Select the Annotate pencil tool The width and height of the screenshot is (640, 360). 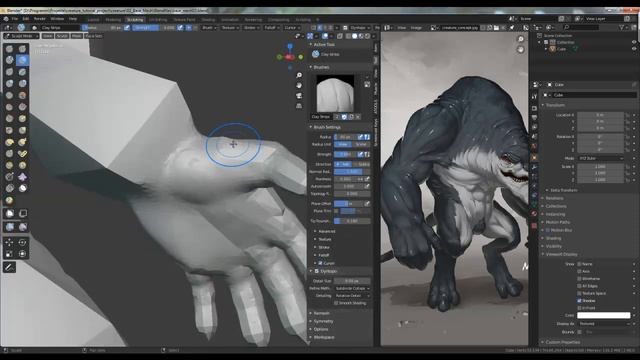pos(9,267)
